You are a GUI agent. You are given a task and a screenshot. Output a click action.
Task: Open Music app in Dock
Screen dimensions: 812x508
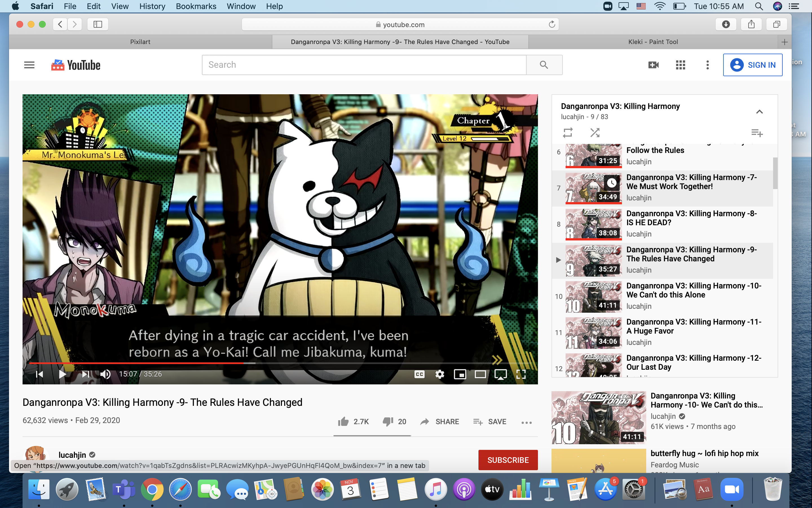436,489
